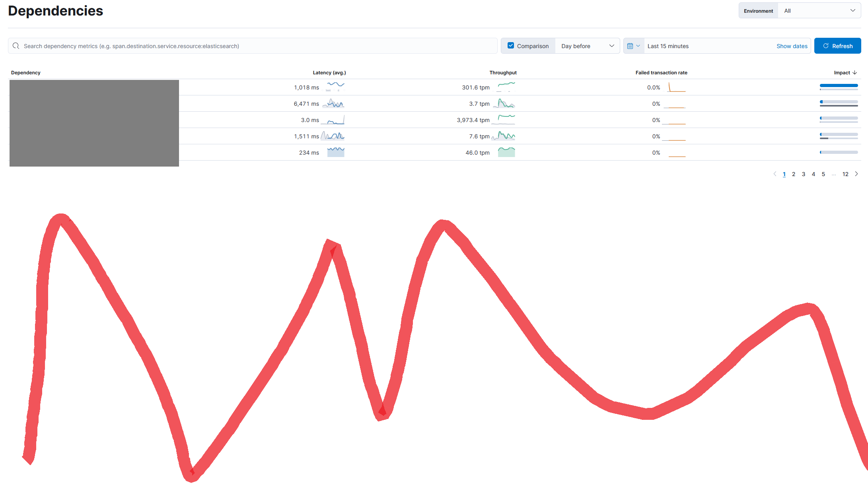This screenshot has width=868, height=487.
Task: Click the throughput sparkline for 3,973.4 tpm
Action: point(504,120)
